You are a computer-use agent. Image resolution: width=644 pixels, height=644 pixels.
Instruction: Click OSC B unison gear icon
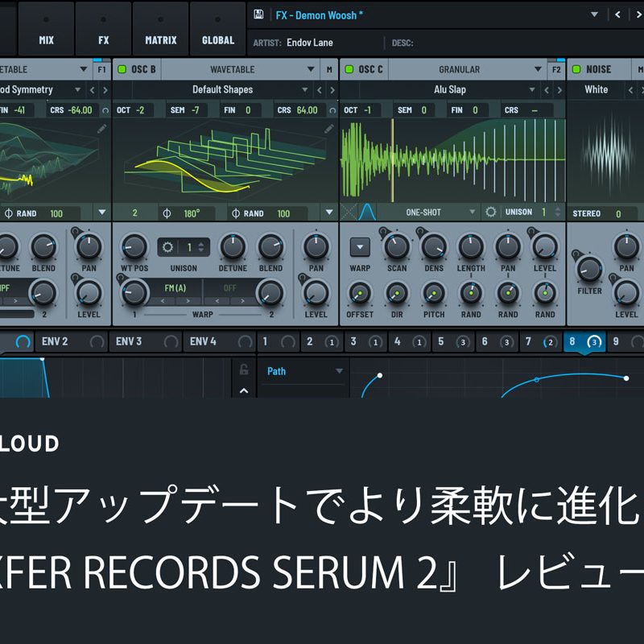[x=167, y=247]
